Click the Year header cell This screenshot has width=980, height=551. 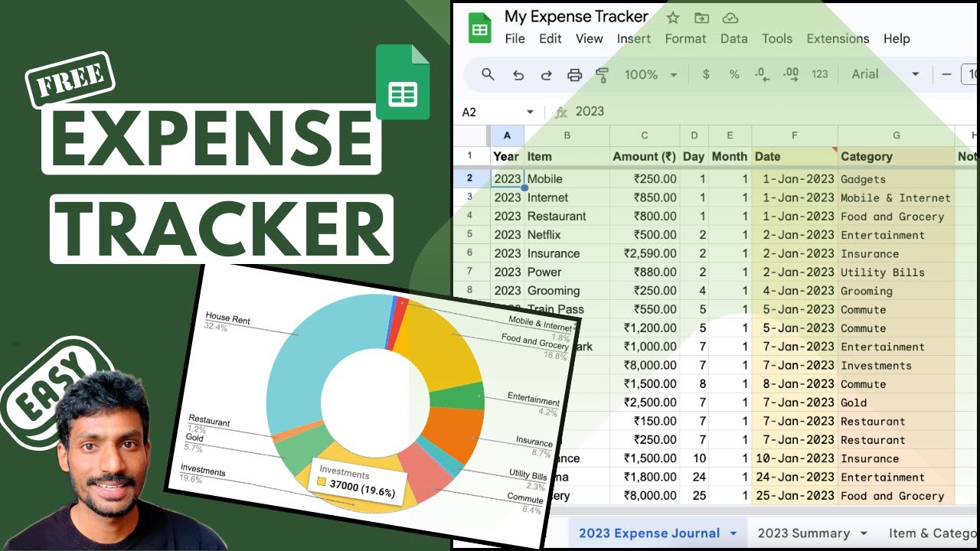coord(507,156)
